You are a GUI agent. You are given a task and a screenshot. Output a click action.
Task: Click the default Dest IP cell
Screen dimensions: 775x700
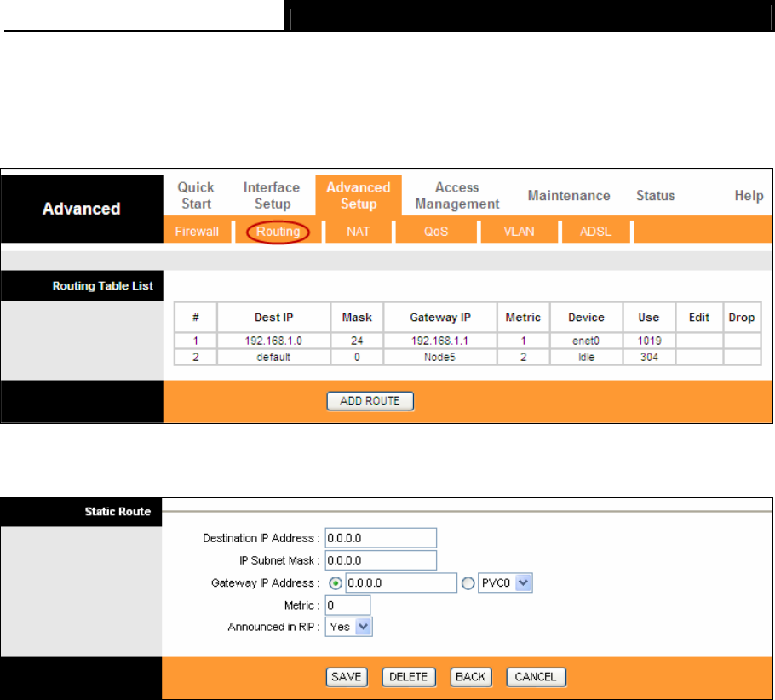tap(273, 357)
